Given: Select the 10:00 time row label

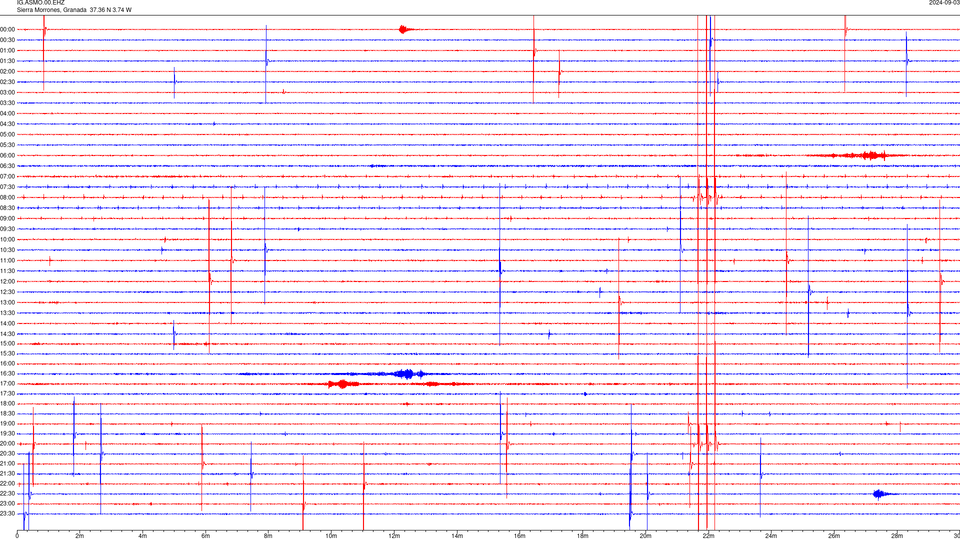Looking at the screenshot, I should (x=8, y=239).
